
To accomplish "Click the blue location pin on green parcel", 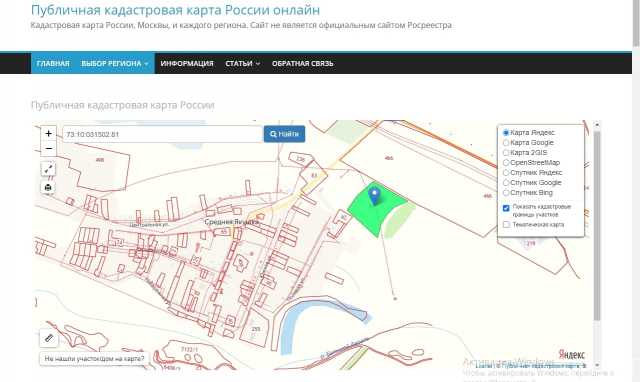I will click(374, 196).
